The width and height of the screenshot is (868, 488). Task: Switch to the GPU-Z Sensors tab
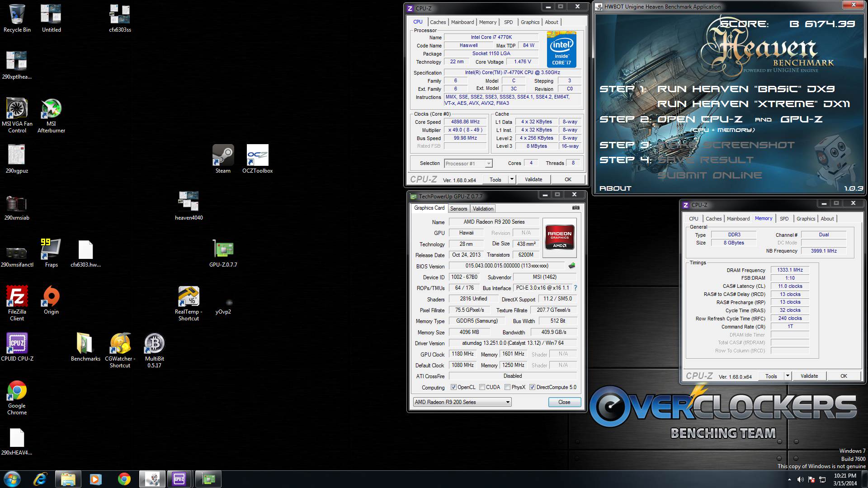(x=458, y=209)
